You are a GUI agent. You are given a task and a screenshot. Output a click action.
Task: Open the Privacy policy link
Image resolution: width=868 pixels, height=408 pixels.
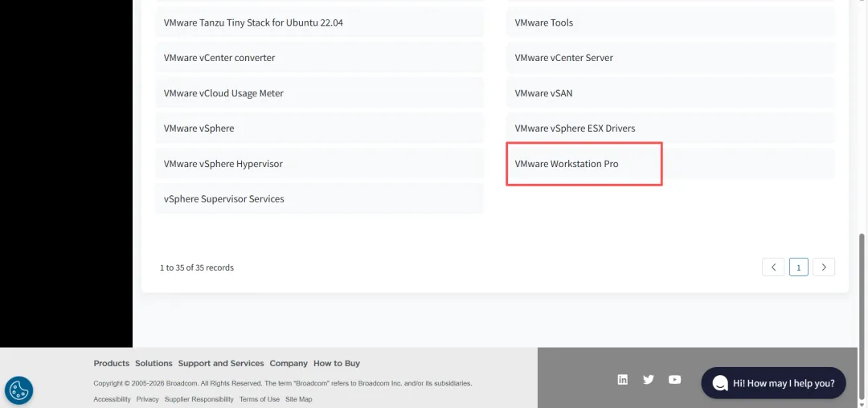pos(147,399)
